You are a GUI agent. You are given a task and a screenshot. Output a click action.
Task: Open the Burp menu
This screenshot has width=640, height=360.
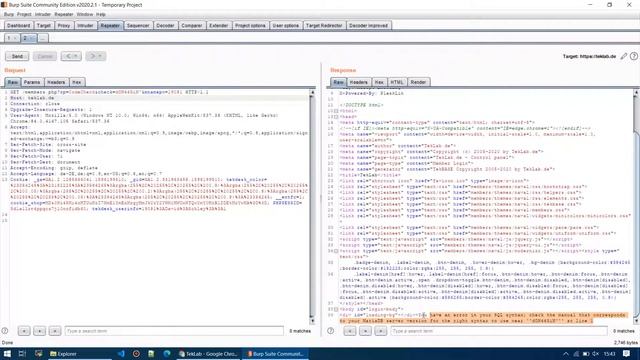(x=9, y=14)
